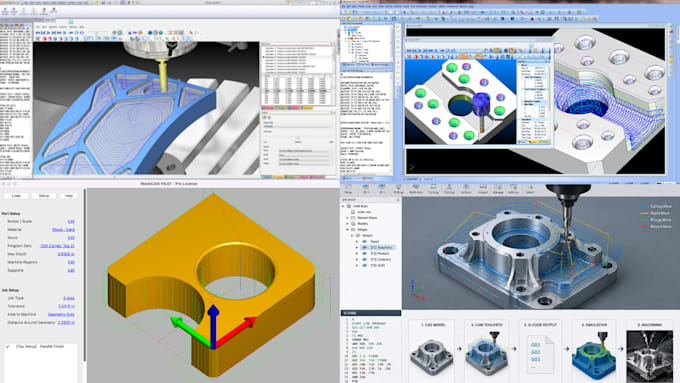Click the 3-Axis job type link

[x=69, y=298]
